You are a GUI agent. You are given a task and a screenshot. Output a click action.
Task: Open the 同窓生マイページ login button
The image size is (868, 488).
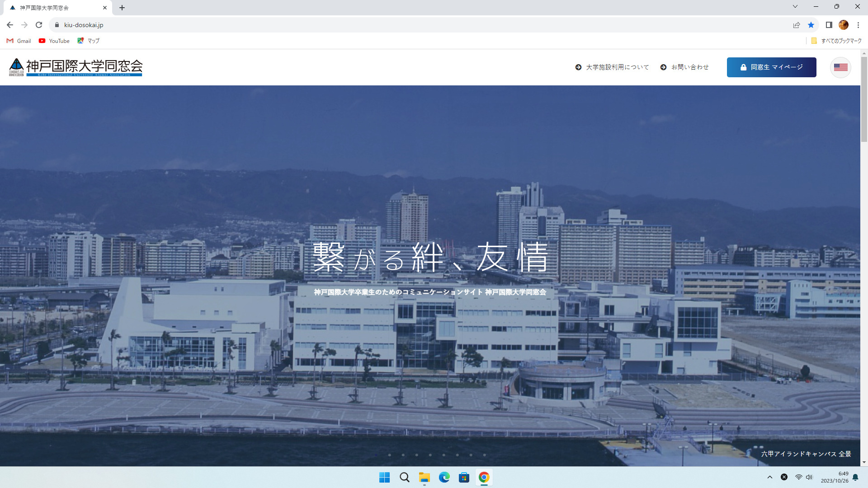coord(771,67)
